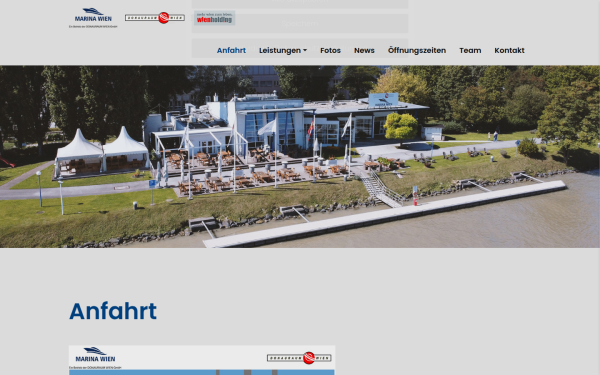
Task: Click the Wien Holding logo
Action: (214, 18)
